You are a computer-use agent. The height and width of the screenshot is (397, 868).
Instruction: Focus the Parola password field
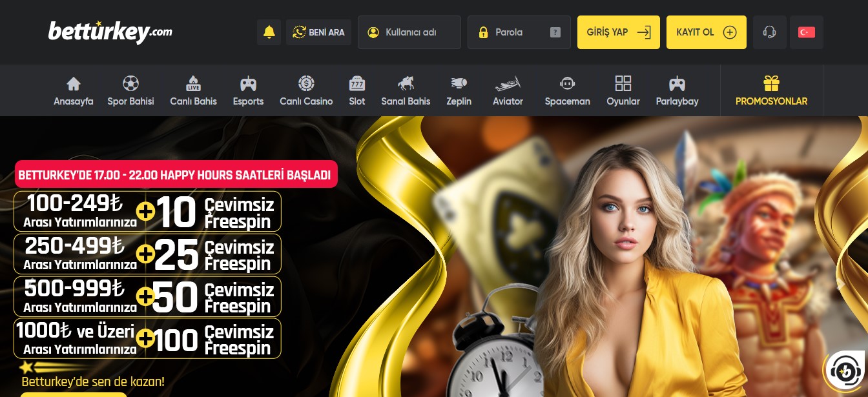[x=519, y=32]
